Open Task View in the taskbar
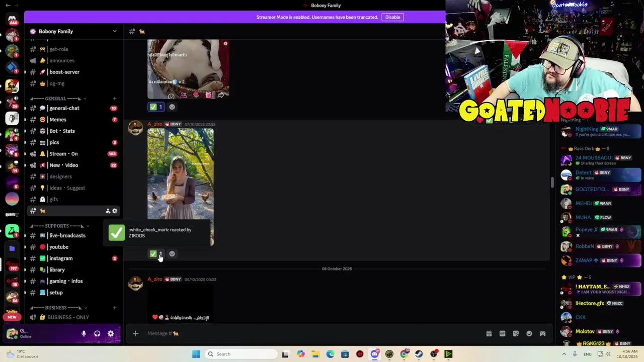644x362 pixels. 285,354
